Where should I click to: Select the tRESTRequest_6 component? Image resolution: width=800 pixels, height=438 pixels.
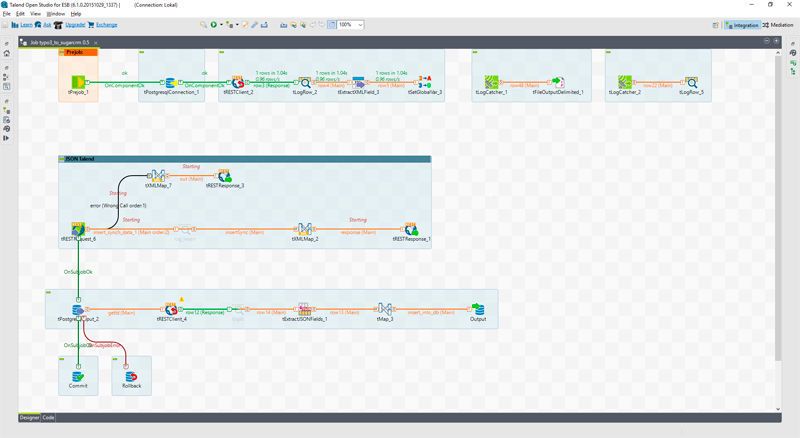pos(78,229)
